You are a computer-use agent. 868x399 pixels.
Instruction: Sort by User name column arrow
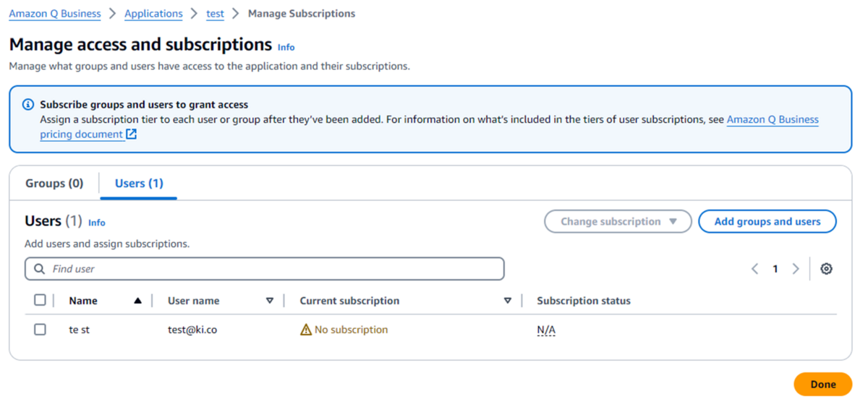click(x=270, y=301)
